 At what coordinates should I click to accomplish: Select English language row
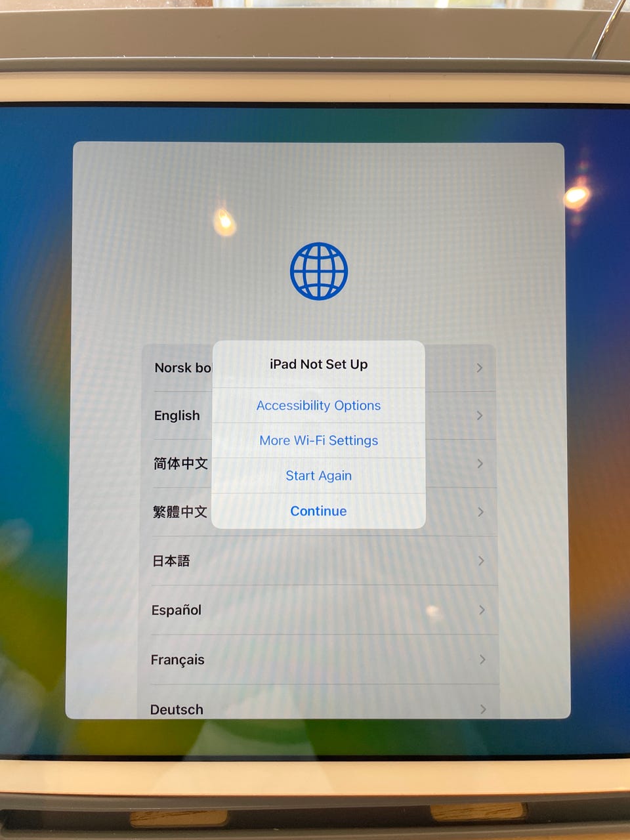[318, 415]
